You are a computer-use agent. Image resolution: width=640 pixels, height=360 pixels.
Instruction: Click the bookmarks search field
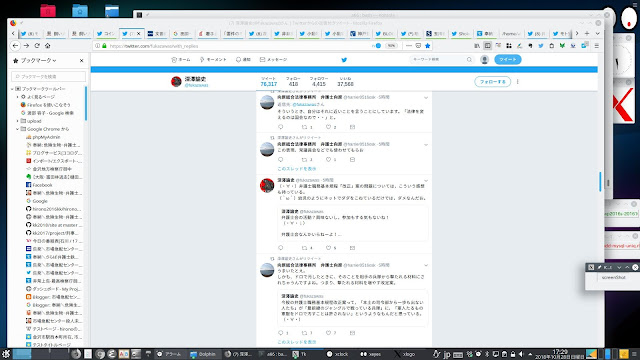[49, 76]
